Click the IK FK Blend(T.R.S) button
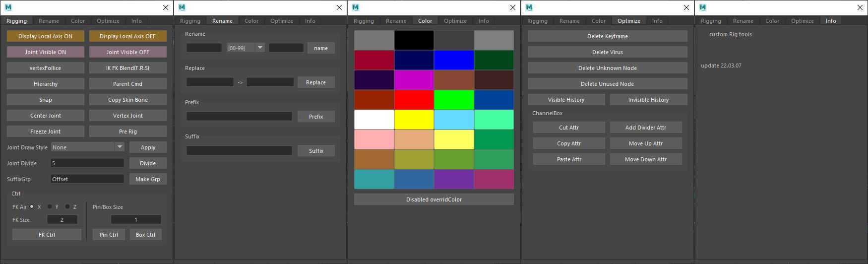 click(x=127, y=68)
